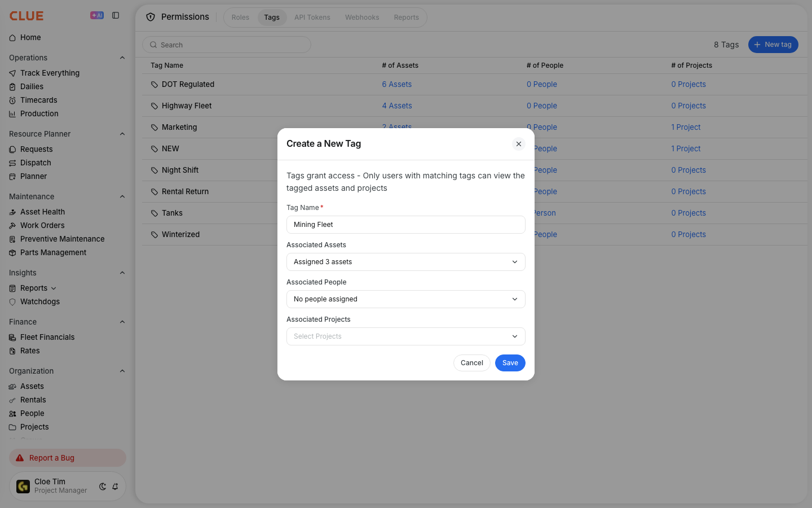
Task: Switch to the Reports tab
Action: pyautogui.click(x=407, y=17)
